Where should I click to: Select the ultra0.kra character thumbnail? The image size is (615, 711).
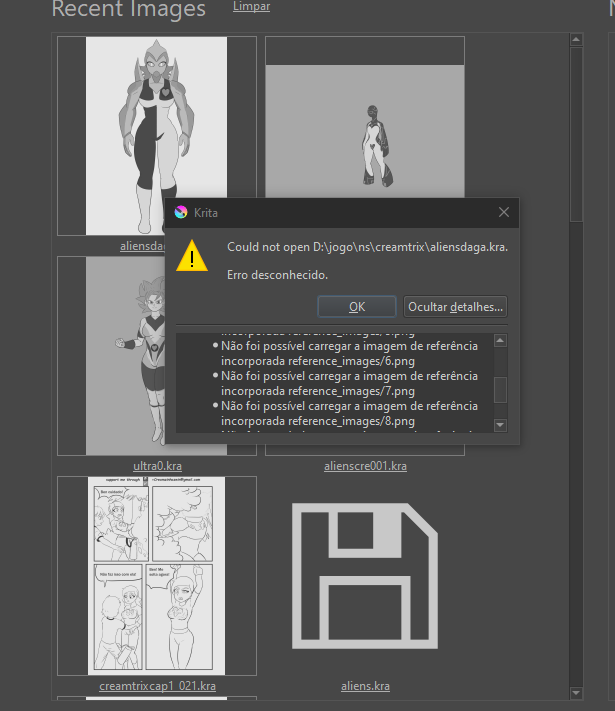point(111,356)
